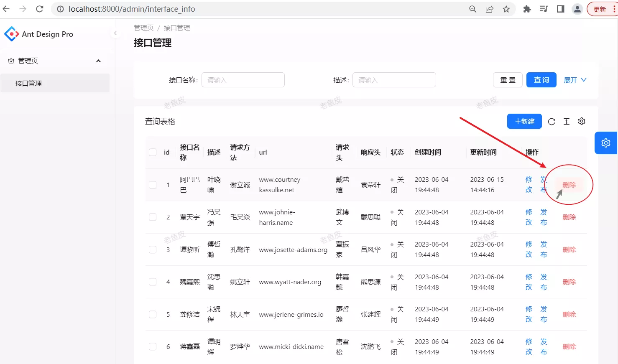Screen dimensions: 618x364
Task: Check the row 3 谭黎昕 checkbox
Action: click(153, 249)
